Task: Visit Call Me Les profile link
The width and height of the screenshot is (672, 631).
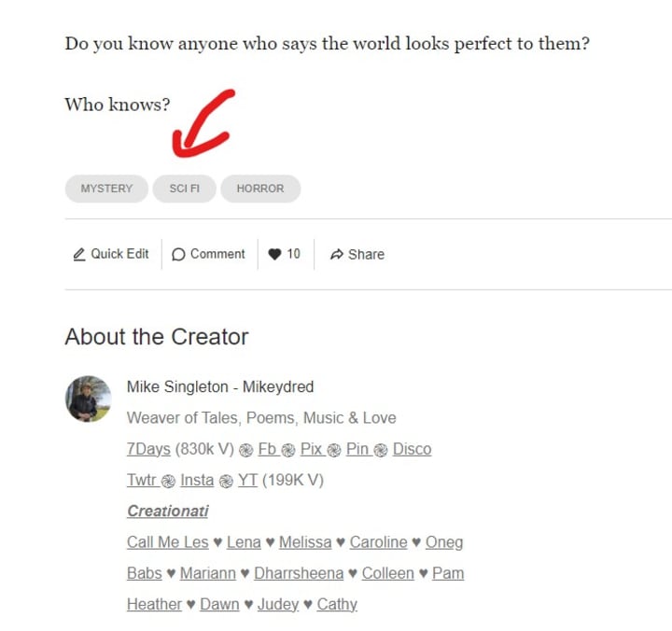Action: (x=168, y=541)
